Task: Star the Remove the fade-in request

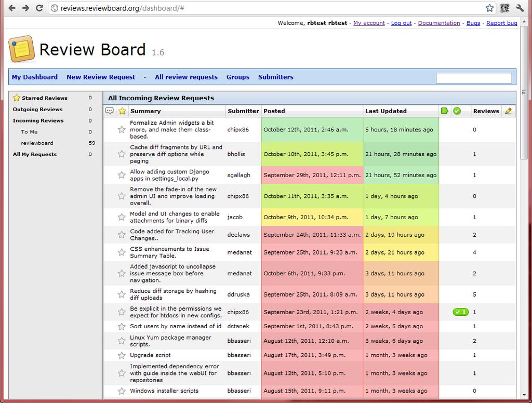Action: point(122,196)
